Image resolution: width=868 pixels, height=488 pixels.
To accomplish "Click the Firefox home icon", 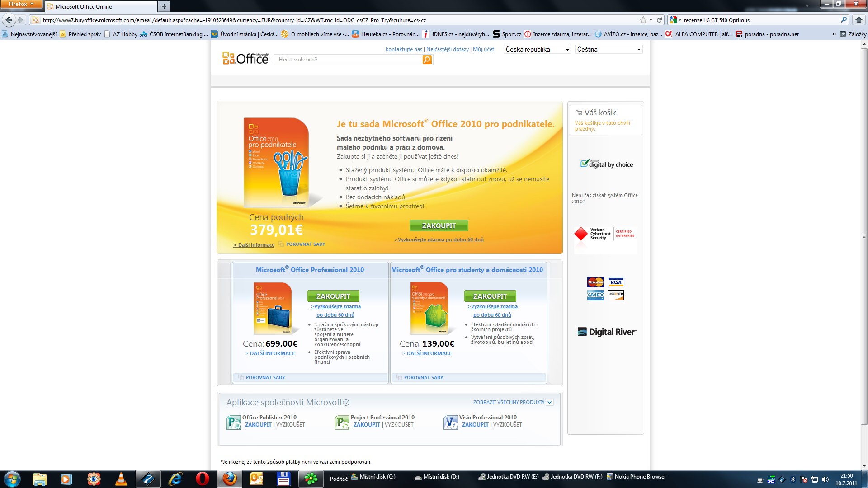I will [x=859, y=20].
